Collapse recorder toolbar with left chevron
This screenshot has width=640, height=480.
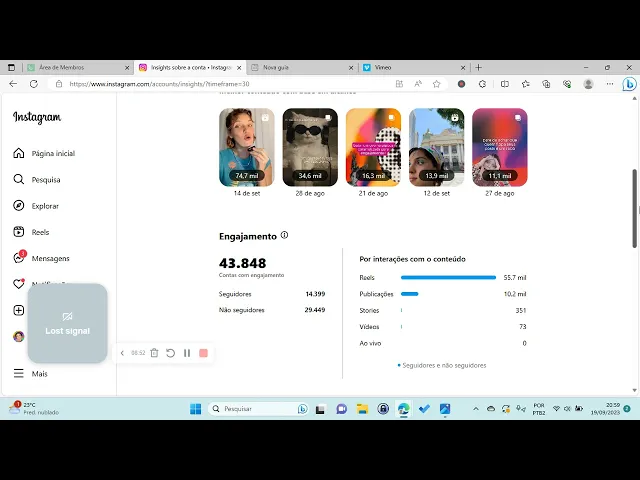tap(122, 353)
